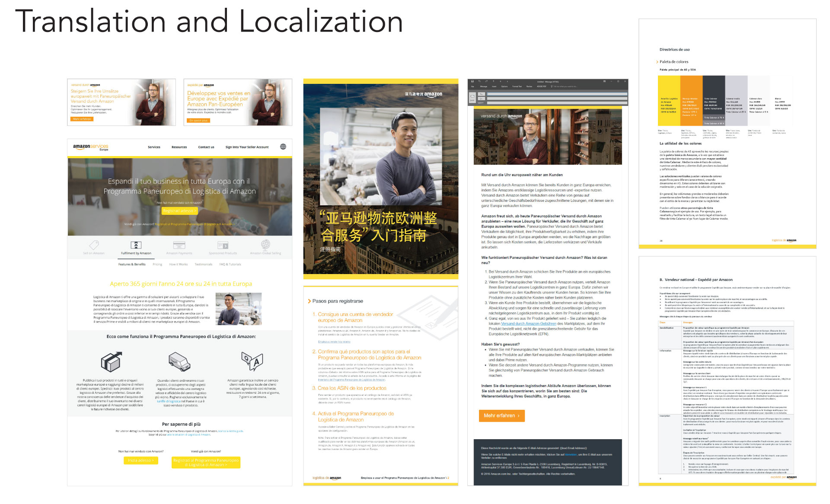Image resolution: width=830 pixels, height=504 pixels.
Task: Switch to Features & Benefits sub-tab
Action: [132, 264]
